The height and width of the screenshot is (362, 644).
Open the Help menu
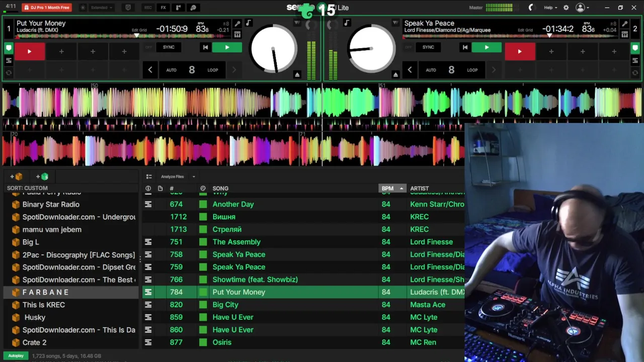click(x=550, y=8)
